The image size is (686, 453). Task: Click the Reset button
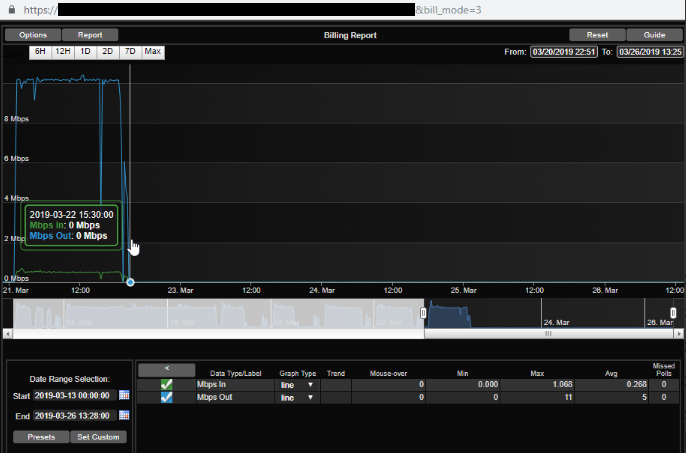point(597,35)
